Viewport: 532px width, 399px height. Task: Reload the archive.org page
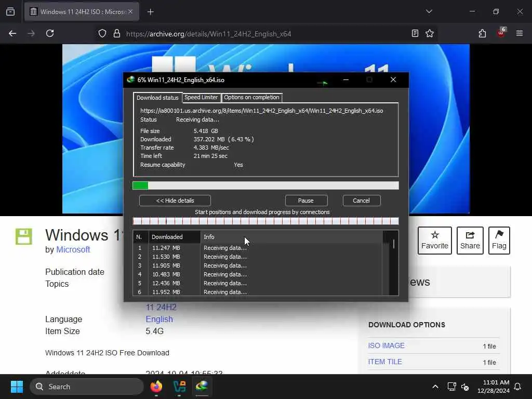point(50,33)
